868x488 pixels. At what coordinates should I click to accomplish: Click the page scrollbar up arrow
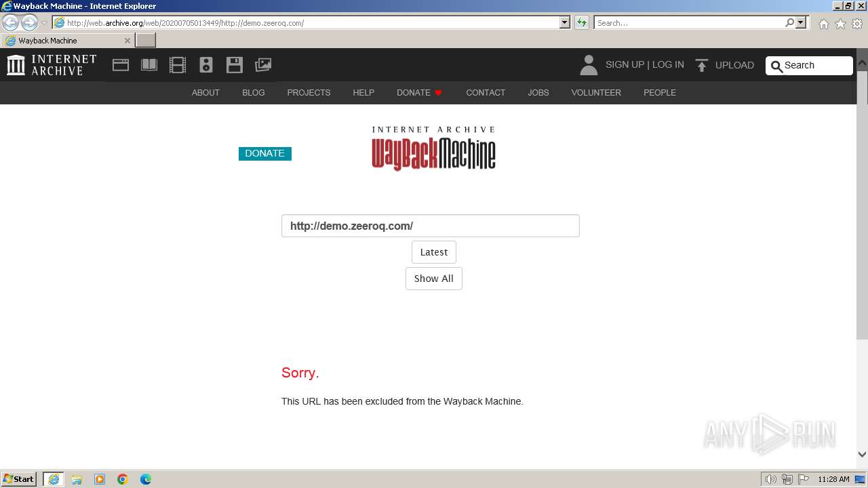point(862,62)
